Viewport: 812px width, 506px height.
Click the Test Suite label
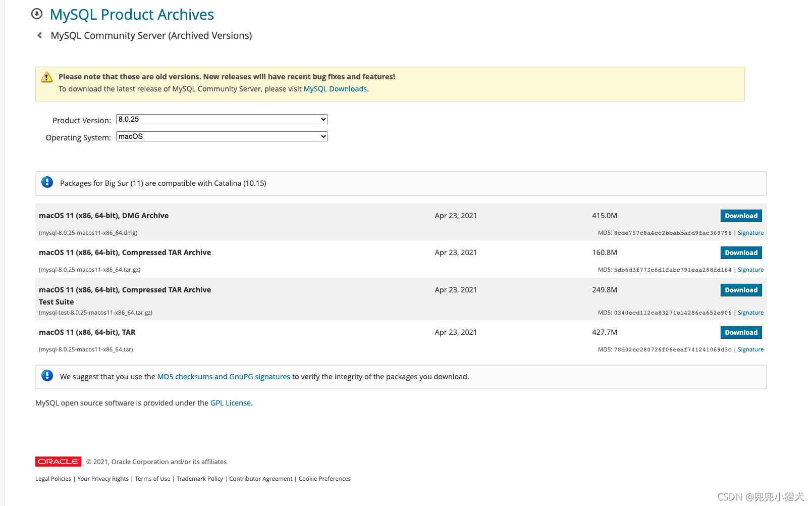coord(56,302)
